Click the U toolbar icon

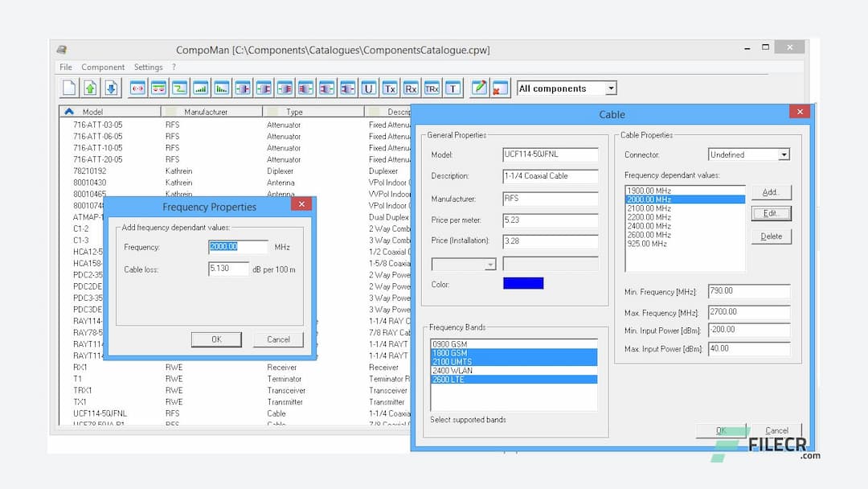pyautogui.click(x=369, y=88)
